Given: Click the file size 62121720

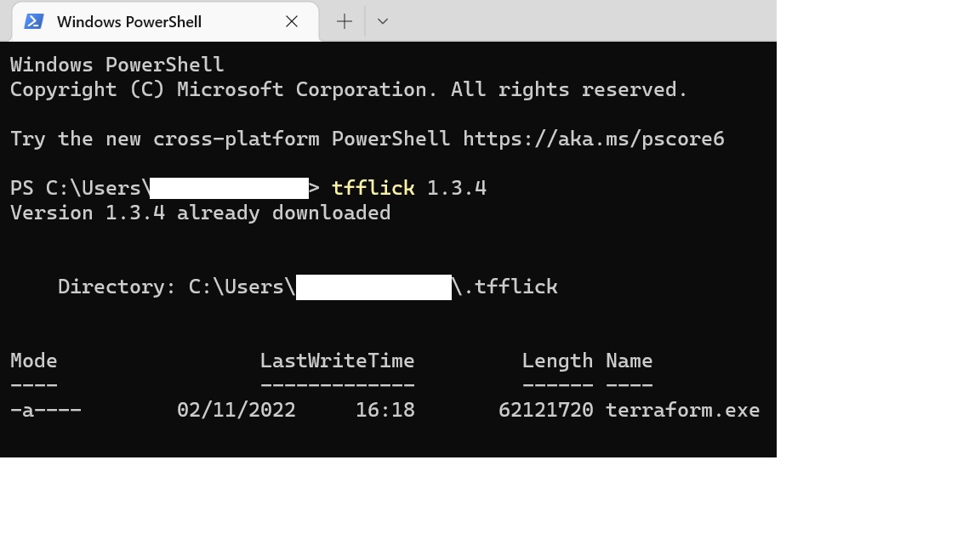Looking at the screenshot, I should tap(545, 410).
